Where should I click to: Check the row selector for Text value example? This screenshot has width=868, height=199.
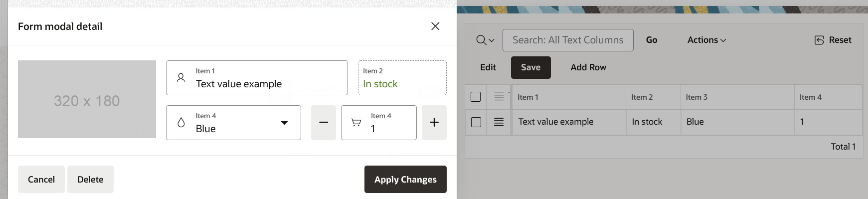click(x=476, y=122)
